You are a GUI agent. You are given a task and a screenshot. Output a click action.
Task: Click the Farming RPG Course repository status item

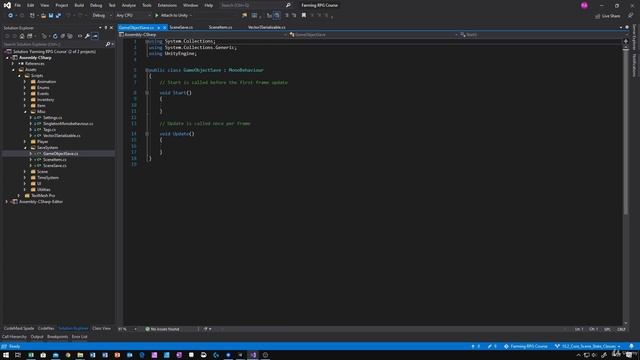[x=526, y=346]
